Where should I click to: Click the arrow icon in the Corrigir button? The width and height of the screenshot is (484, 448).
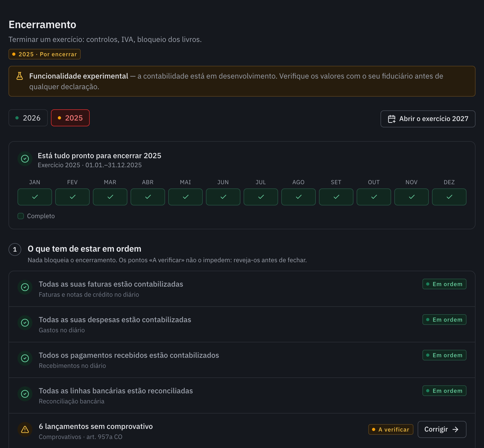coord(456,429)
